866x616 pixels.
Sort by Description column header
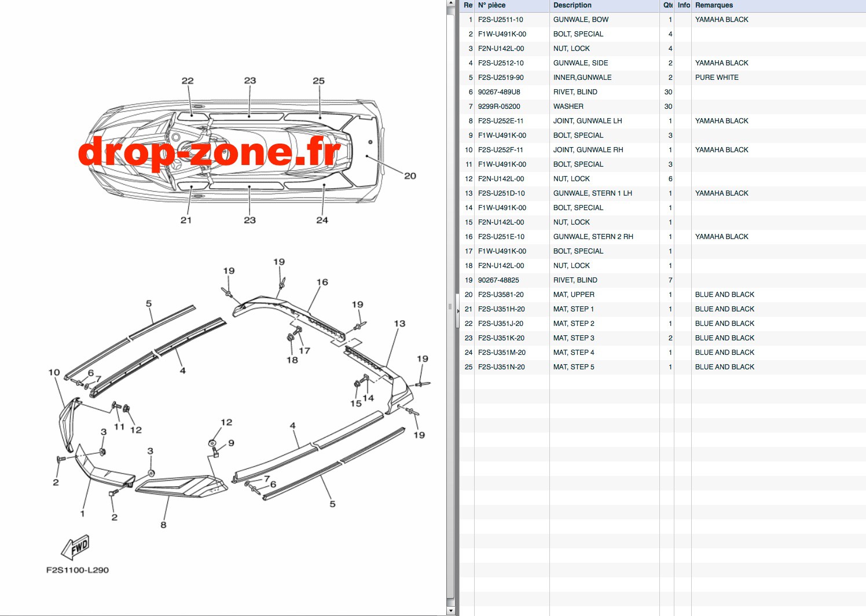pyautogui.click(x=604, y=5)
